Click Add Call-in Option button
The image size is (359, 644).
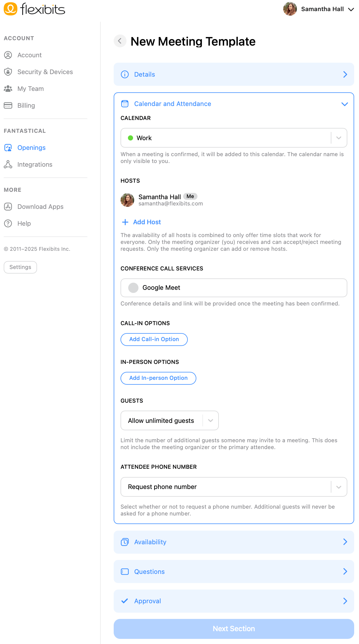click(x=154, y=339)
